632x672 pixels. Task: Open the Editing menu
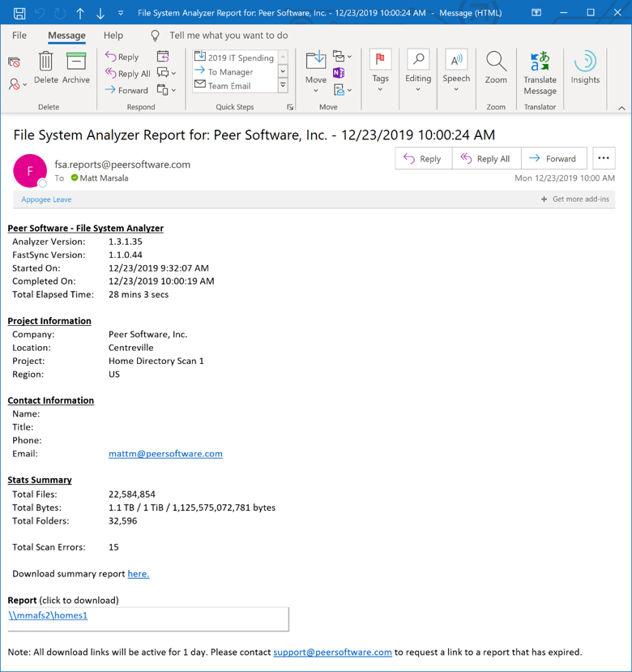click(418, 71)
